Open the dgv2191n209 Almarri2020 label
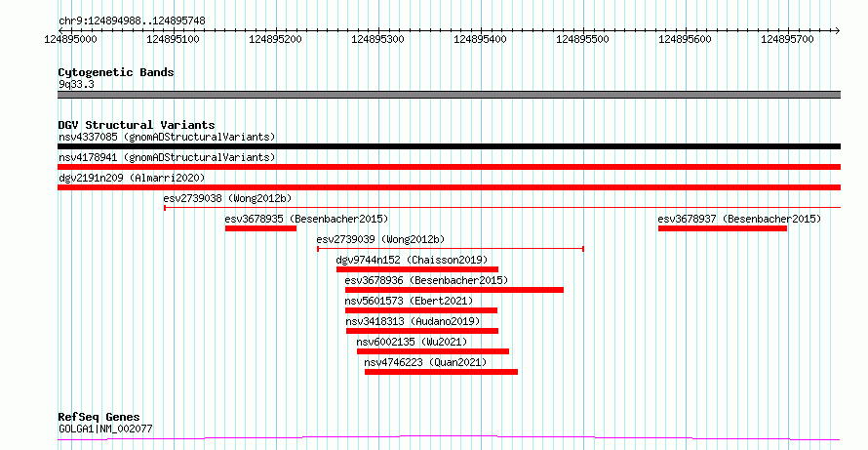Viewport: 868px width, 450px height. (x=132, y=178)
